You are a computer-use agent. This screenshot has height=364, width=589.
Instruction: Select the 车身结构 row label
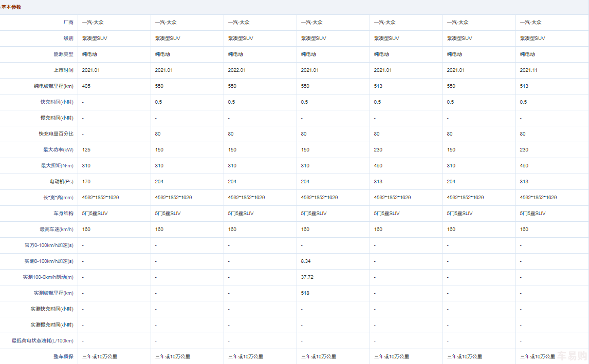(x=64, y=214)
